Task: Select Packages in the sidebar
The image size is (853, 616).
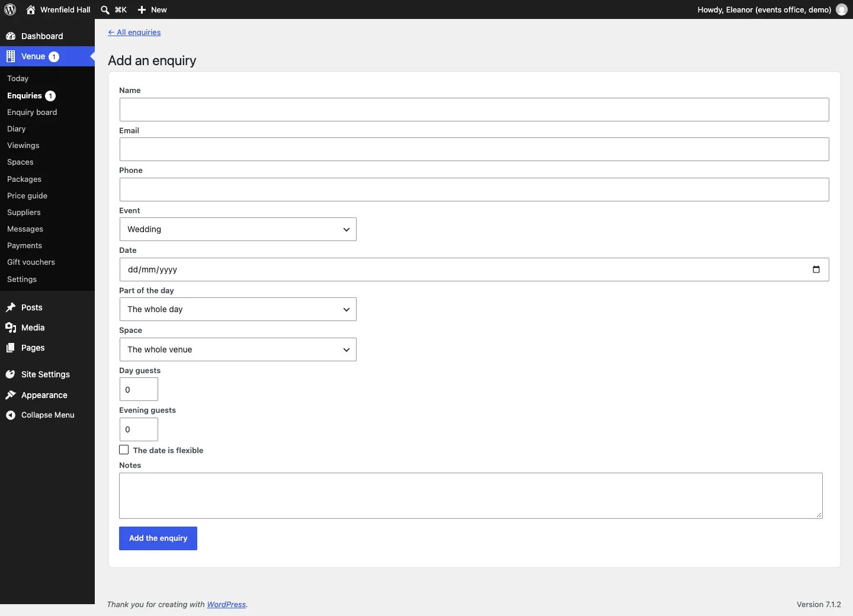Action: (24, 179)
